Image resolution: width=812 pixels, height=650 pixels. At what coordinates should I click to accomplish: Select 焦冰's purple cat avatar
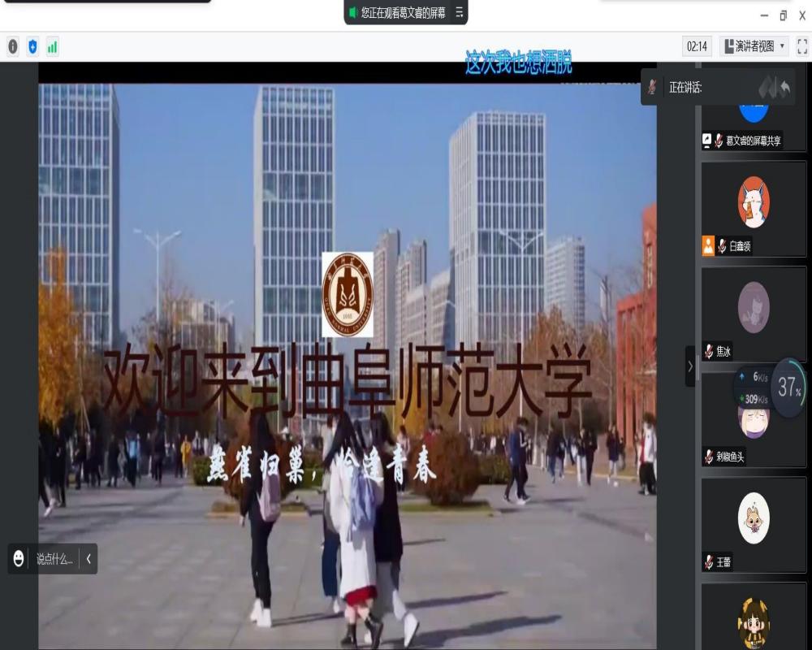pyautogui.click(x=754, y=307)
